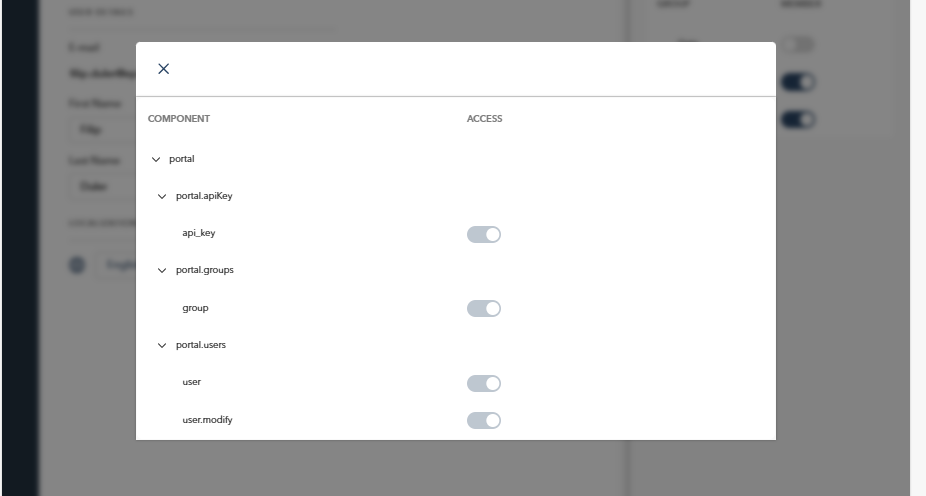The height and width of the screenshot is (496, 926).
Task: Toggle access switch for group
Action: [484, 308]
